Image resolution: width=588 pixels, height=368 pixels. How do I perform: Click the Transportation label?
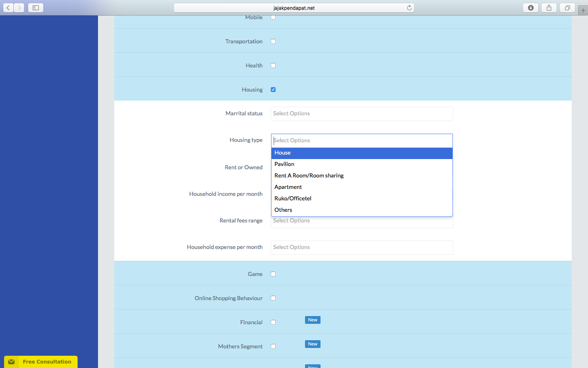[x=244, y=41]
